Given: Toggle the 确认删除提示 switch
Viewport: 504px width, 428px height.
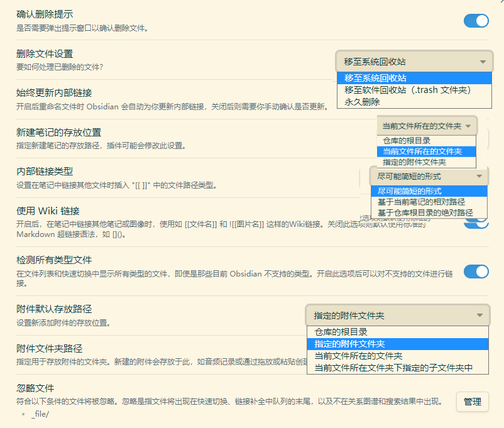Looking at the screenshot, I should coord(476,21).
